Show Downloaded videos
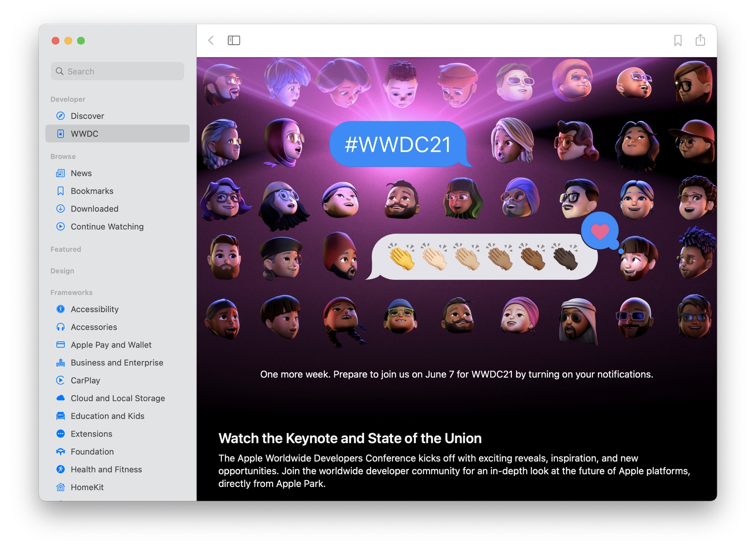 [x=117, y=209]
